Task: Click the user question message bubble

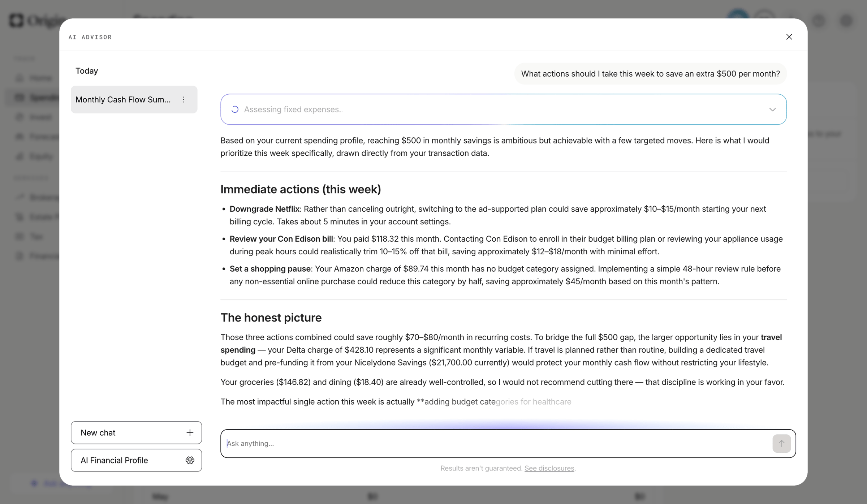Action: click(x=650, y=74)
